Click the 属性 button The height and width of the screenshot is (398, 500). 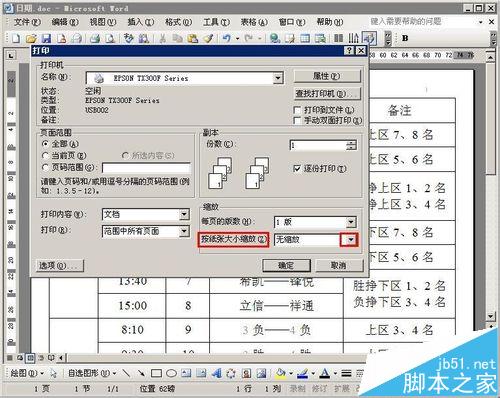327,76
